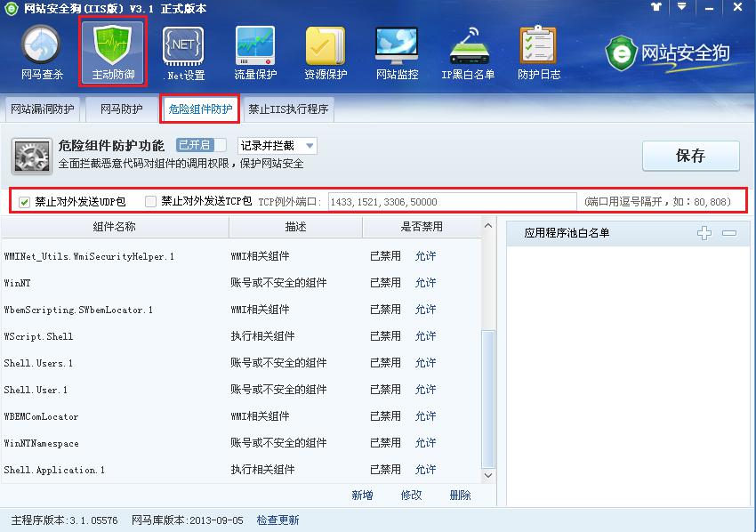Click the TCP例外端口 input field
Image resolution: width=756 pixels, height=532 pixels.
pyautogui.click(x=452, y=202)
